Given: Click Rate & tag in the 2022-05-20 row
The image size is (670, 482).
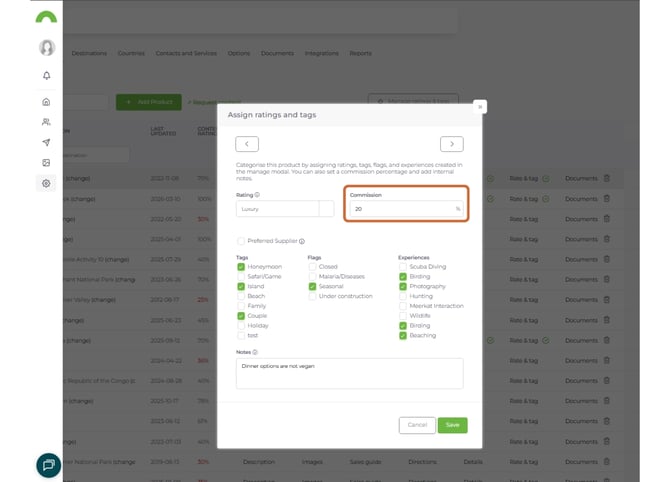Looking at the screenshot, I should tap(523, 219).
